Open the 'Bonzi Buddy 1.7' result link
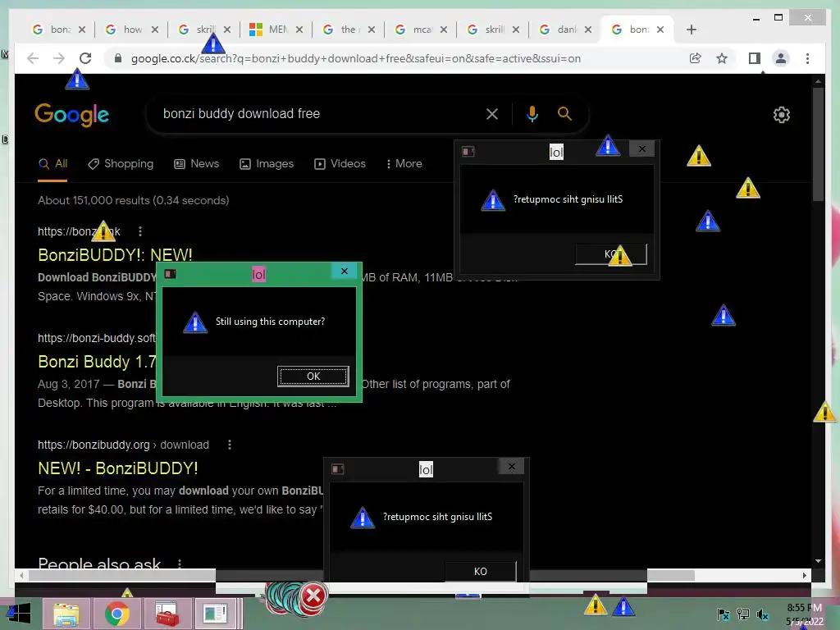Image resolution: width=840 pixels, height=630 pixels. tap(97, 362)
